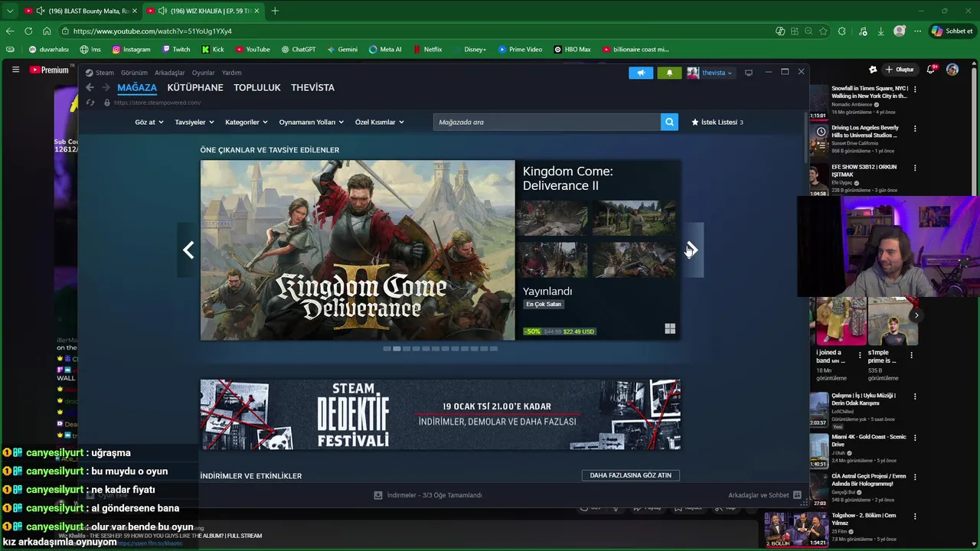
Task: Go back using Steam's back arrow
Action: pos(90,87)
